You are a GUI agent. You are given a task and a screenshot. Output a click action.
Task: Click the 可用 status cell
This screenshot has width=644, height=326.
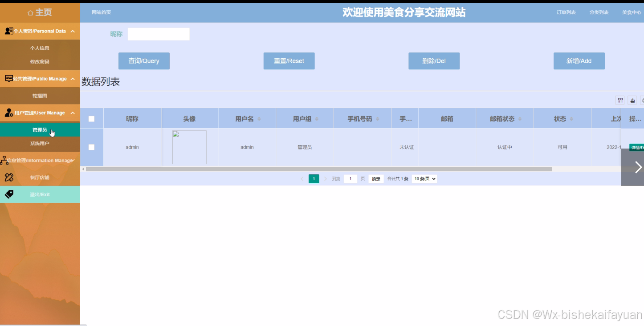pos(562,147)
